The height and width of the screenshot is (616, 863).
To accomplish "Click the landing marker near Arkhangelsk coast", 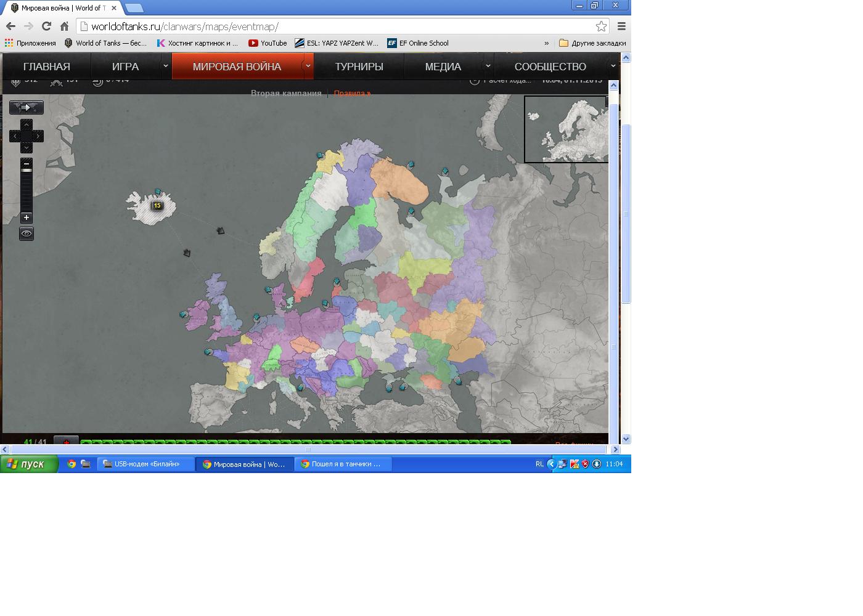I will coord(445,172).
